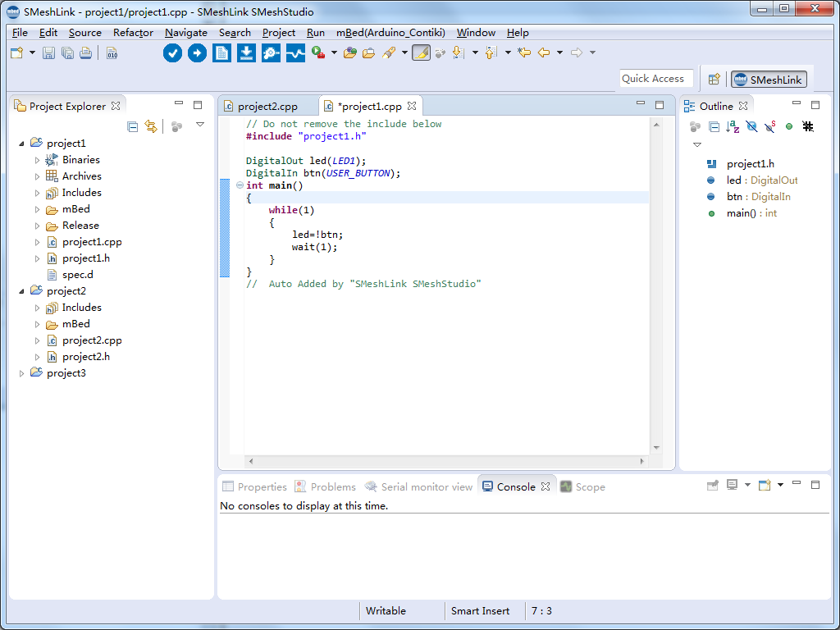Screen dimensions: 840x630
Task: Toggle Hide Non-Public Members green dot
Action: (789, 126)
